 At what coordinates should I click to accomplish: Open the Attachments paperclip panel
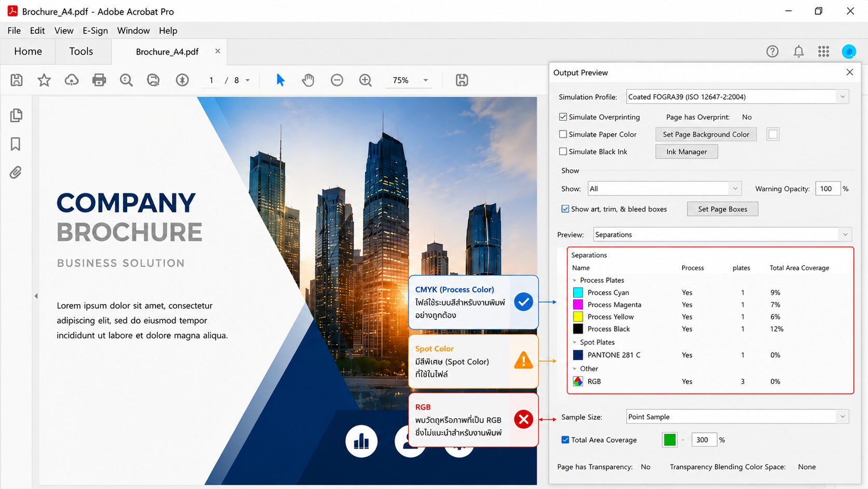[16, 173]
